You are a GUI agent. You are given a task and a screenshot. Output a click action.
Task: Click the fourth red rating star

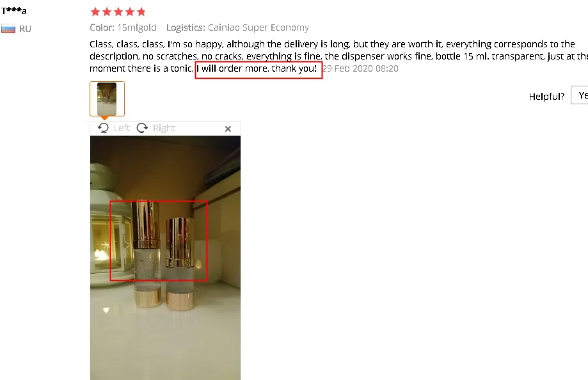coord(130,12)
